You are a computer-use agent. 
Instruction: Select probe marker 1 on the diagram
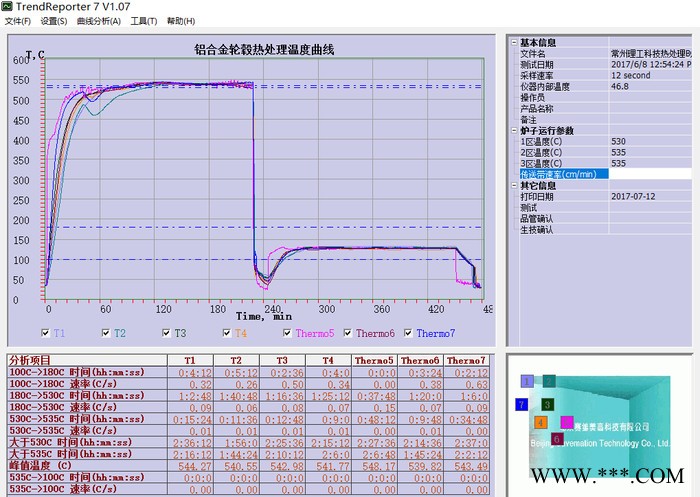527,381
